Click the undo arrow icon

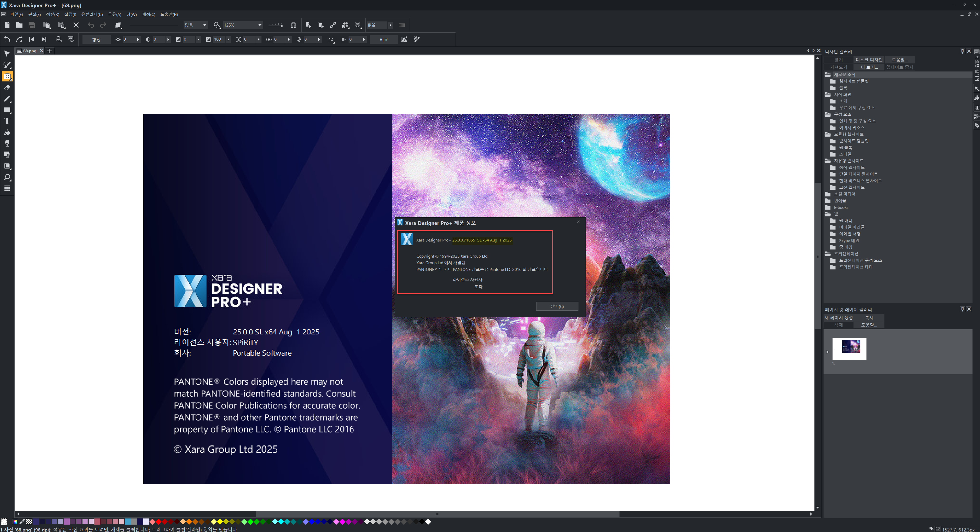click(91, 25)
